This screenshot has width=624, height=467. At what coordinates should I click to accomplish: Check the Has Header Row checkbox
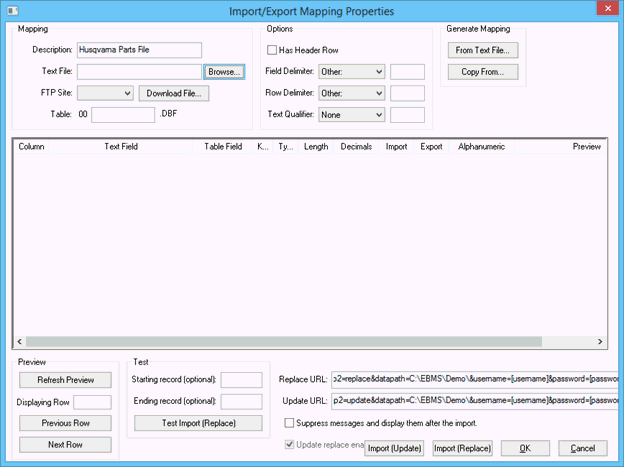pyautogui.click(x=272, y=49)
